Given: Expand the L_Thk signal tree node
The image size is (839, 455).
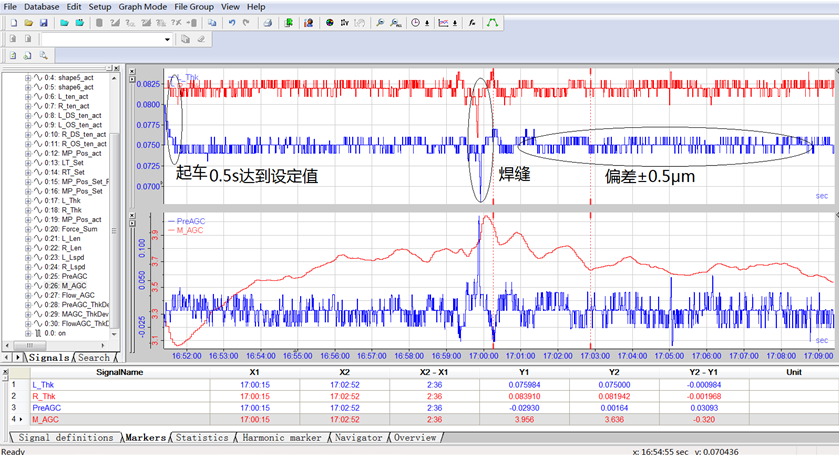Looking at the screenshot, I should pos(28,202).
